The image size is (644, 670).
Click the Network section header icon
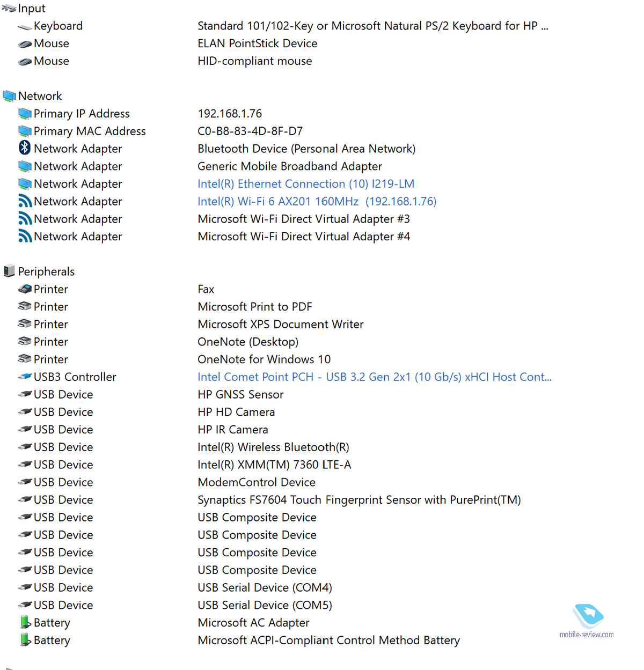(9, 96)
